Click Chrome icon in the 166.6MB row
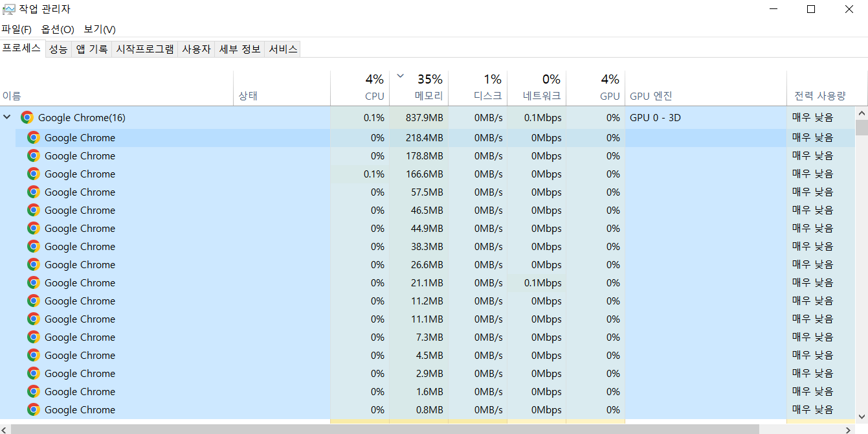868x434 pixels. pos(34,174)
